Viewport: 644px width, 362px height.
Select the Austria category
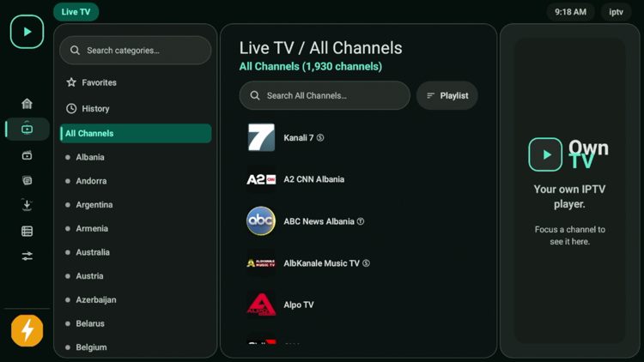click(136, 276)
